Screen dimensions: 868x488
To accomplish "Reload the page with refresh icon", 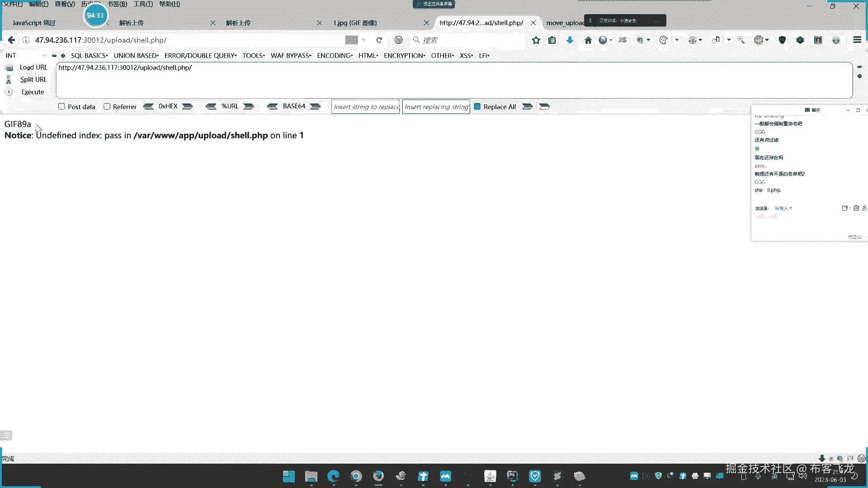I will point(379,40).
